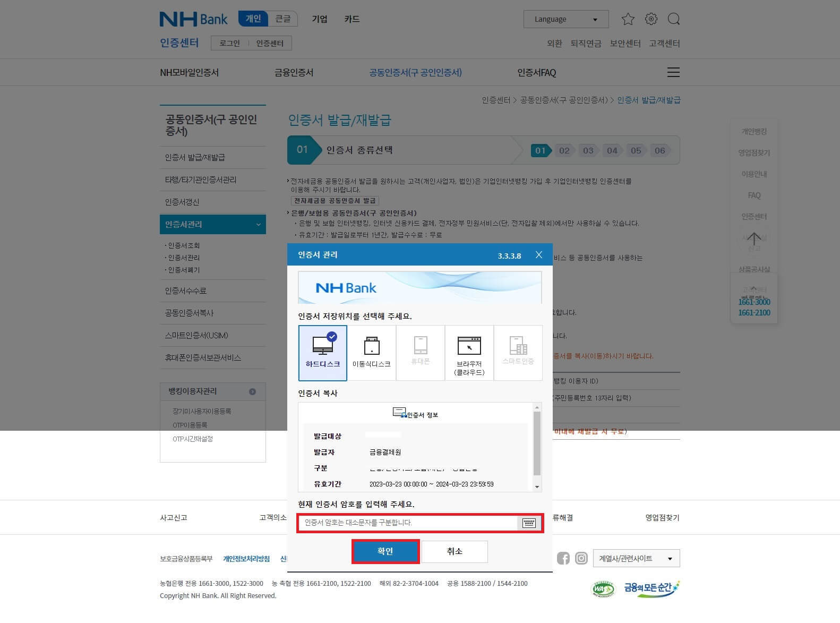The image size is (840, 623).
Task: Open the 카드 top menu
Action: (352, 19)
